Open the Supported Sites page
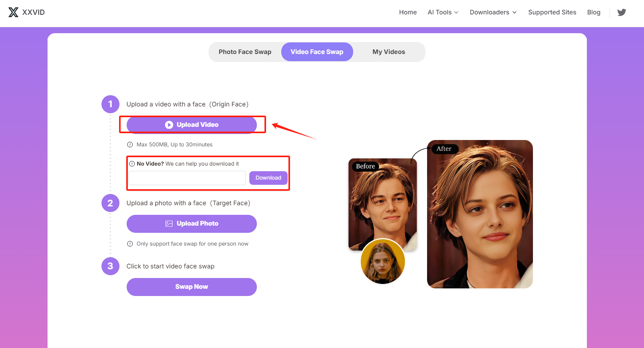 (552, 12)
